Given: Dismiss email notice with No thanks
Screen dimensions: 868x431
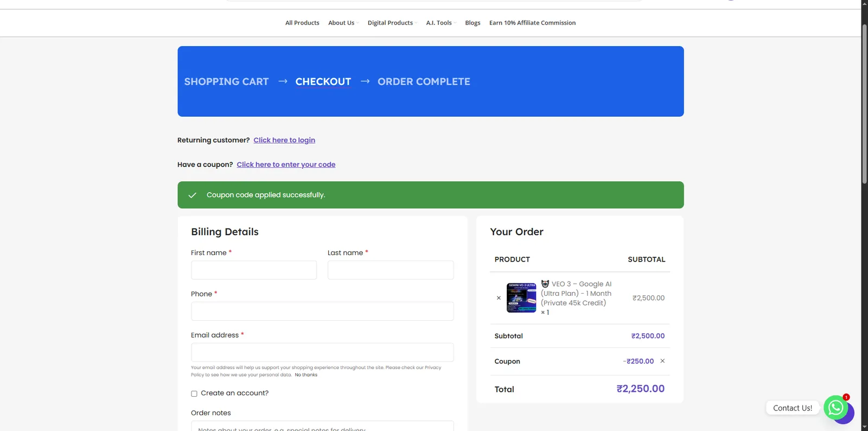Looking at the screenshot, I should click(x=306, y=375).
